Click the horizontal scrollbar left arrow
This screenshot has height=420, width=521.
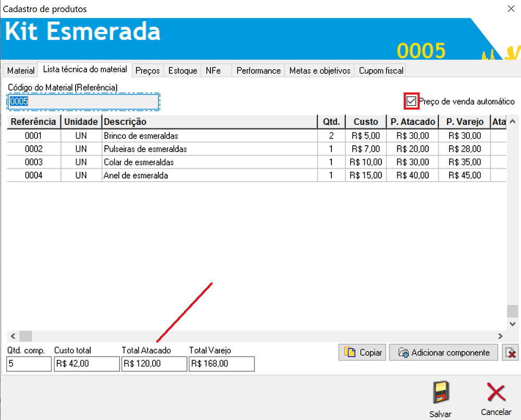pyautogui.click(x=13, y=336)
